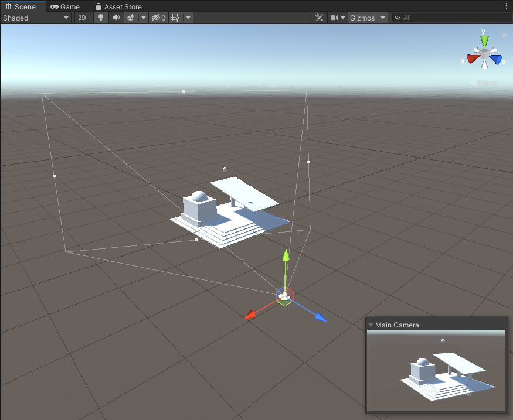The image size is (513, 420).
Task: Toggle hidden objects visibility eye icon
Action: [x=158, y=18]
